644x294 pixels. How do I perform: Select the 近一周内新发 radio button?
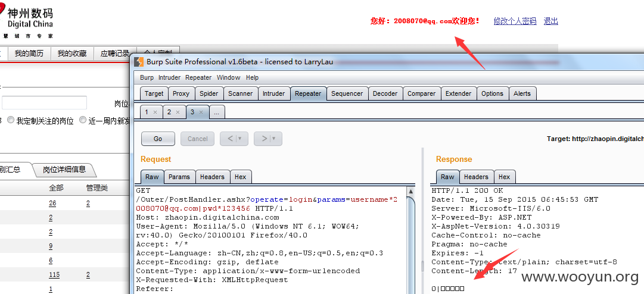click(83, 120)
